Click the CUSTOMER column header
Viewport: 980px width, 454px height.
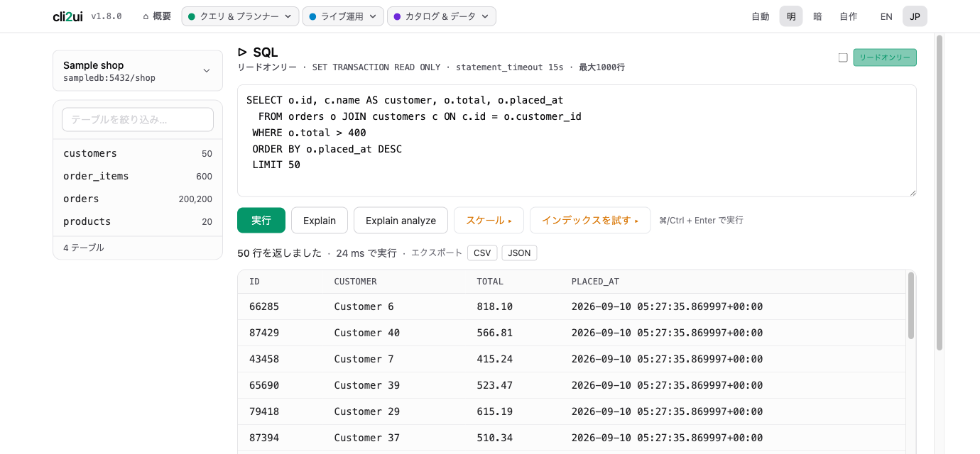[355, 282]
